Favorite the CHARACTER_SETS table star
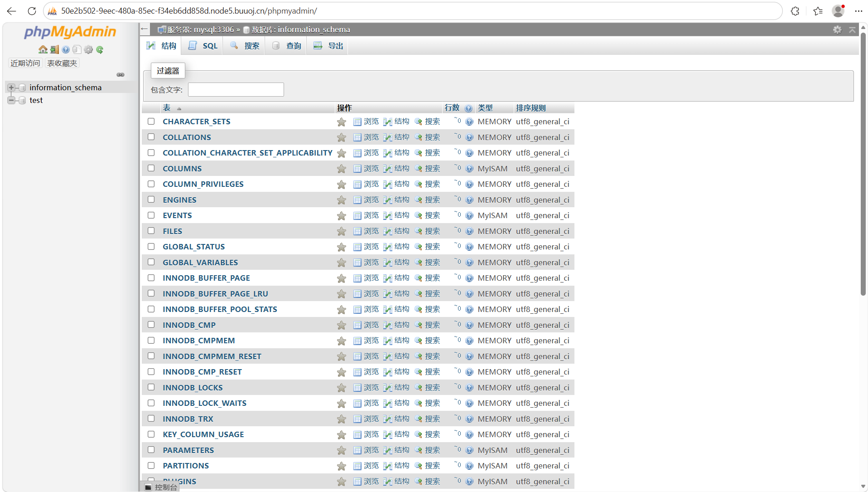This screenshot has width=868, height=492. click(342, 122)
